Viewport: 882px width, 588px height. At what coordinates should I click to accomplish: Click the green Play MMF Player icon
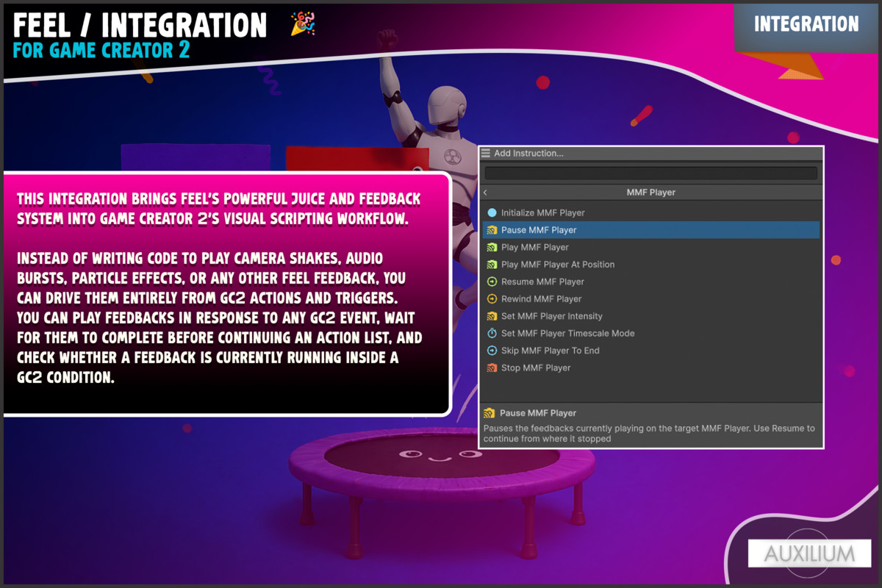492,247
